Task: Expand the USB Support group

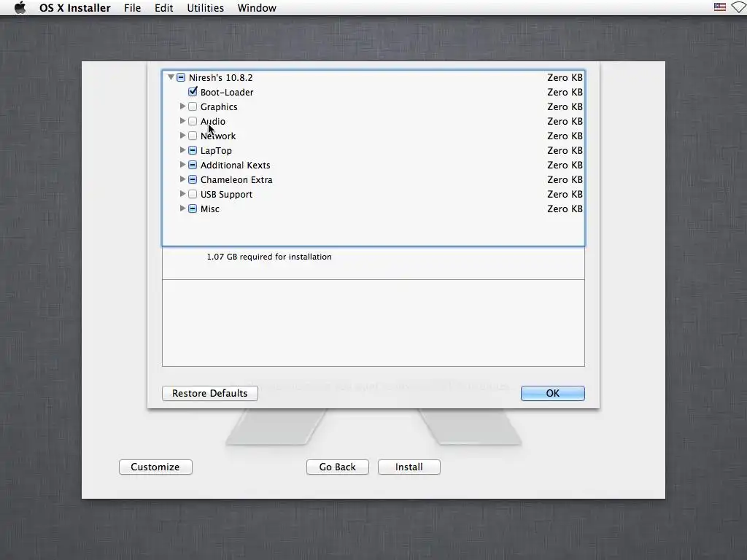Action: click(182, 194)
